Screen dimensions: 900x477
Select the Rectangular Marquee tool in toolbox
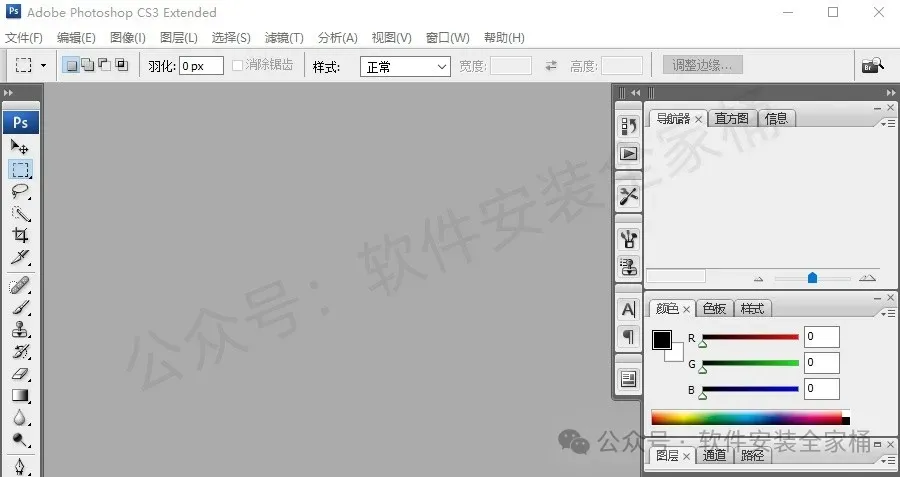coord(20,169)
